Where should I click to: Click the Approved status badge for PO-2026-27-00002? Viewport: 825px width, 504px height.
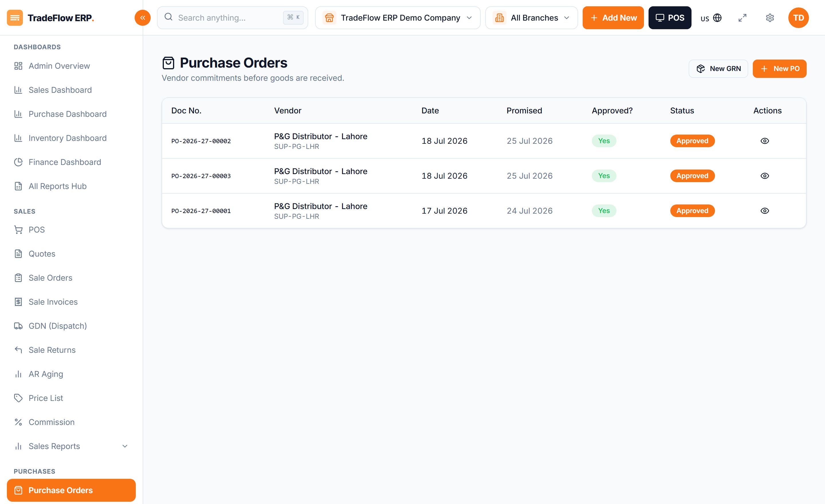(692, 141)
